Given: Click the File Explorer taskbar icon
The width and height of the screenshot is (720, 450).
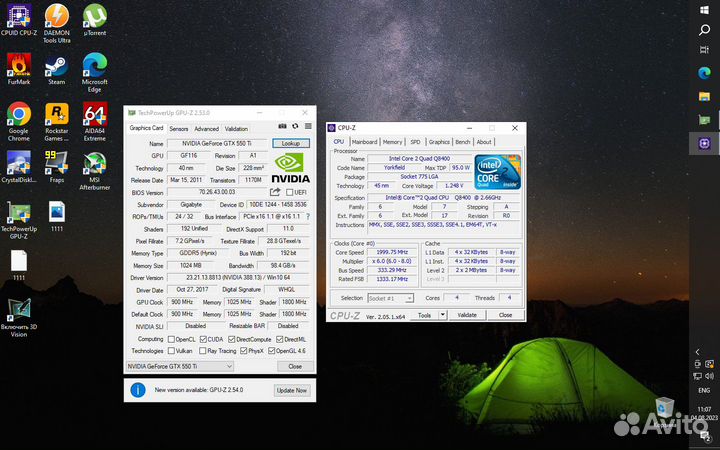Looking at the screenshot, I should coord(704,96).
